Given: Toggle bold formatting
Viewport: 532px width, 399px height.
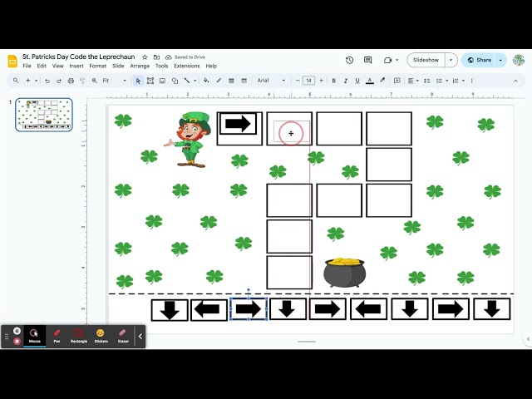Looking at the screenshot, I should 334,81.
